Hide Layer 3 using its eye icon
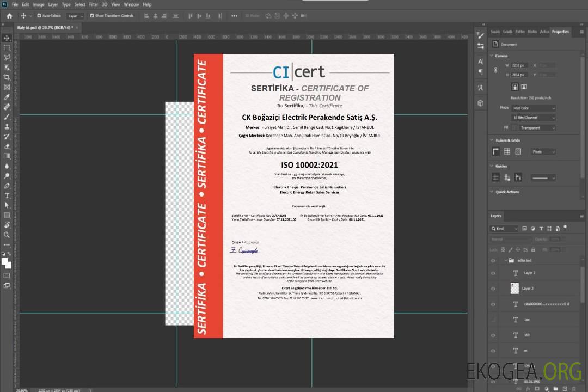Image resolution: width=588 pixels, height=392 pixels. tap(493, 289)
